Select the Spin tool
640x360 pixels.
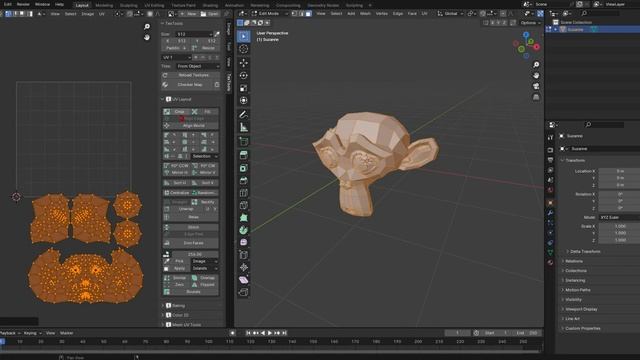coord(244,230)
